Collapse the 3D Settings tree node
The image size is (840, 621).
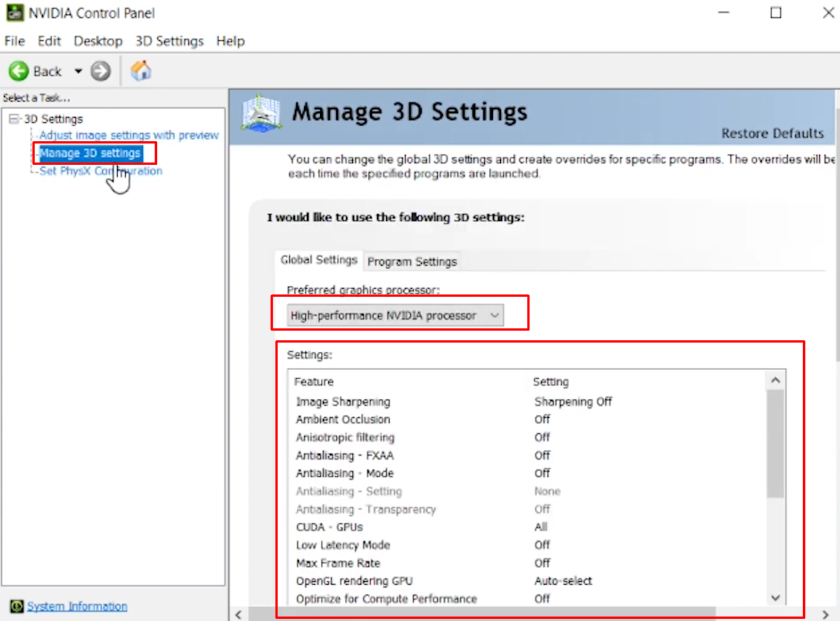click(14, 119)
